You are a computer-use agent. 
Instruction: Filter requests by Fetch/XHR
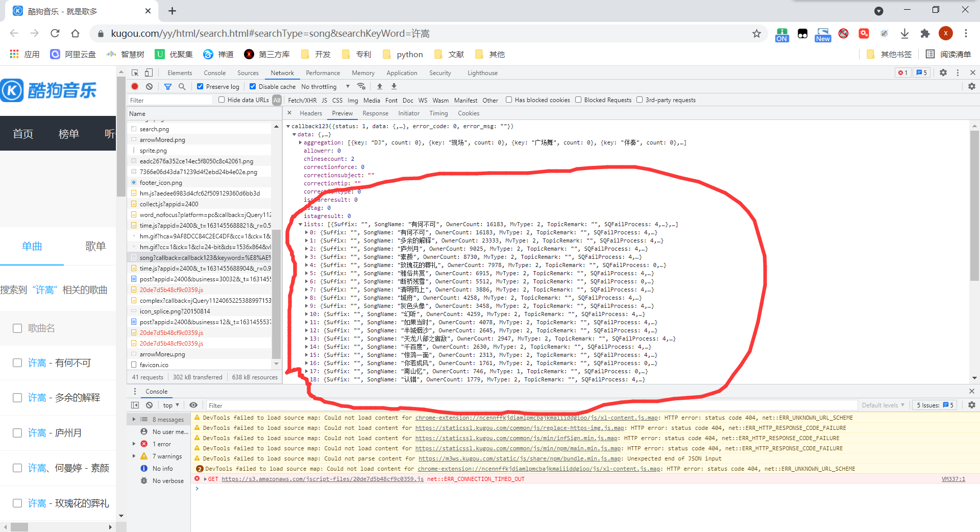pyautogui.click(x=302, y=100)
